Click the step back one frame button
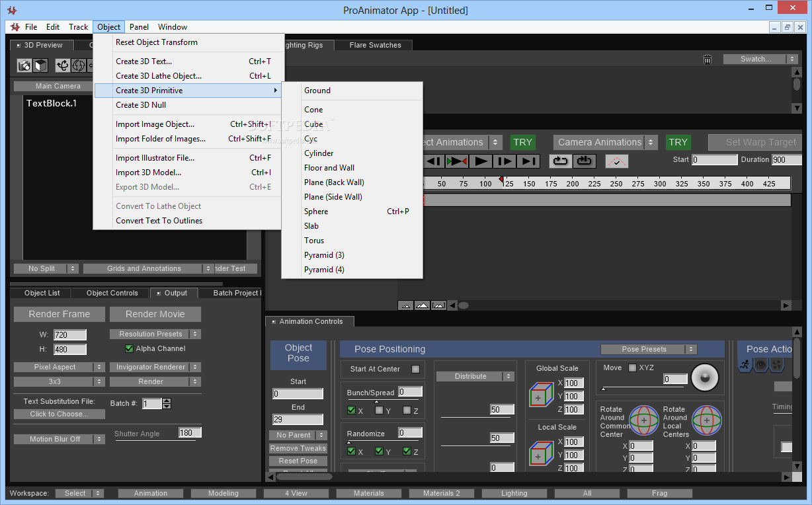 tap(434, 161)
